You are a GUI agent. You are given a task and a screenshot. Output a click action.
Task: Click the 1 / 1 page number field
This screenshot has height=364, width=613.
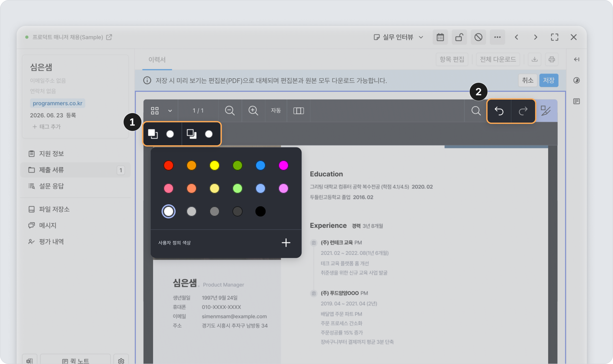pos(198,111)
